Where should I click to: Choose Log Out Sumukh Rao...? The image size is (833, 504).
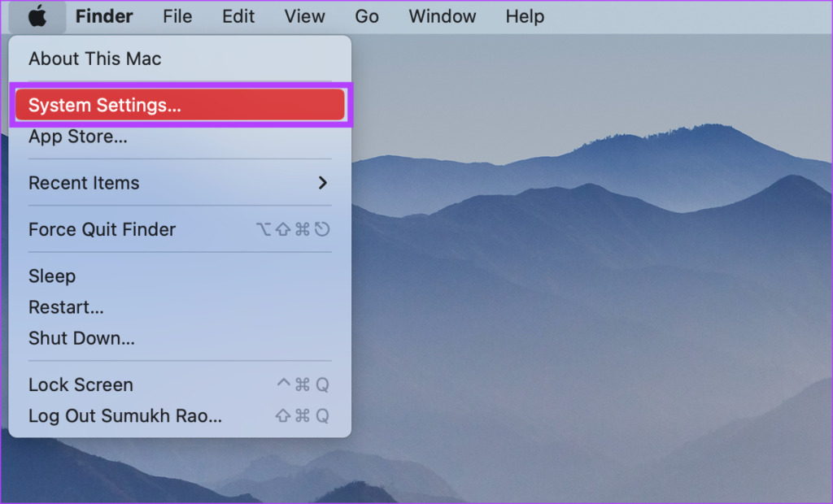coord(180,416)
